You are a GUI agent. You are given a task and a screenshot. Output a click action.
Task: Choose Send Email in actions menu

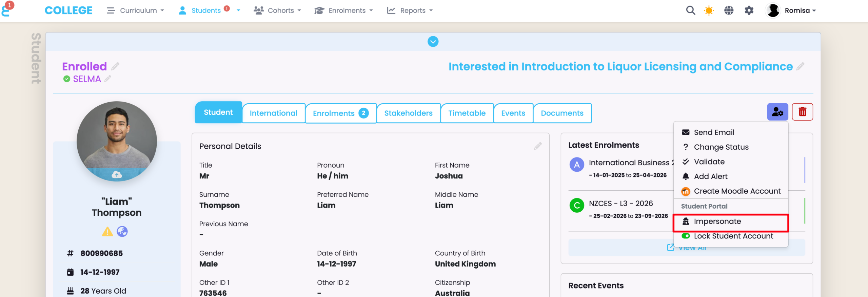tap(714, 132)
